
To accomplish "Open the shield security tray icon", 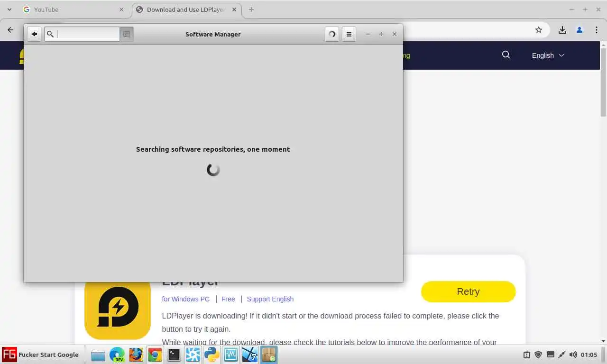I will point(538,355).
